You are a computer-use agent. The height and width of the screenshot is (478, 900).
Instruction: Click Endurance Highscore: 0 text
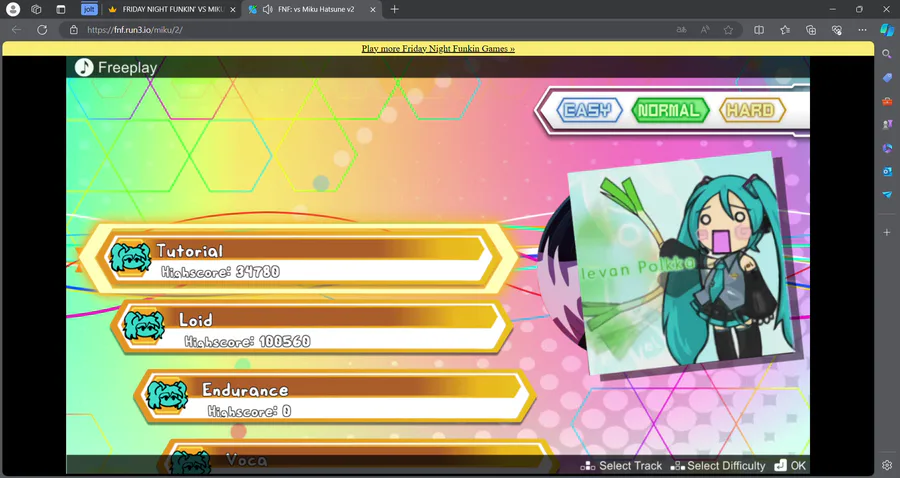pyautogui.click(x=250, y=411)
